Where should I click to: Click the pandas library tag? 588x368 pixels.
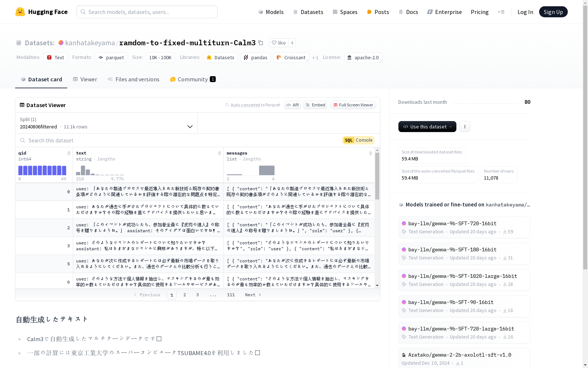[x=255, y=57]
